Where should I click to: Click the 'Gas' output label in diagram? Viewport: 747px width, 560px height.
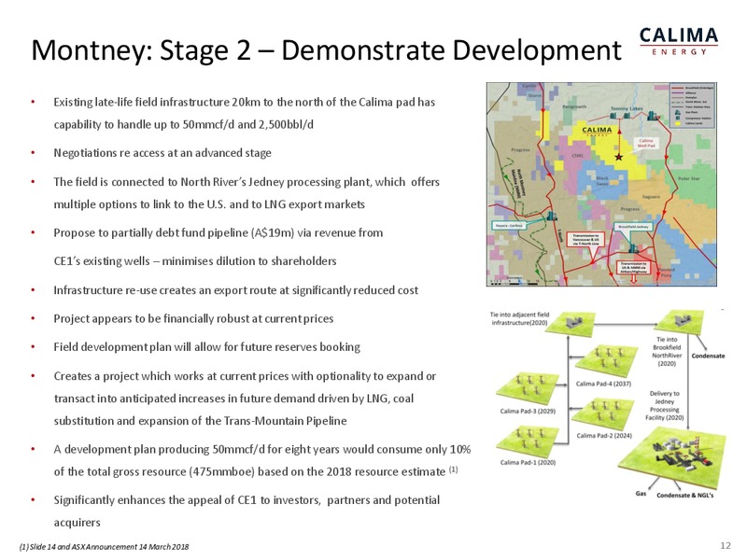(641, 494)
